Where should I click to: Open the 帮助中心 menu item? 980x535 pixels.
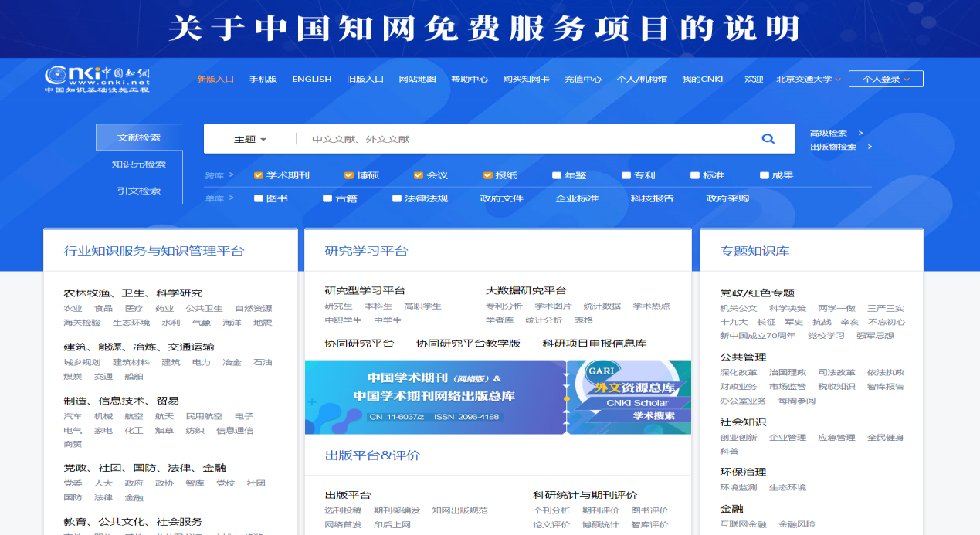(470, 79)
